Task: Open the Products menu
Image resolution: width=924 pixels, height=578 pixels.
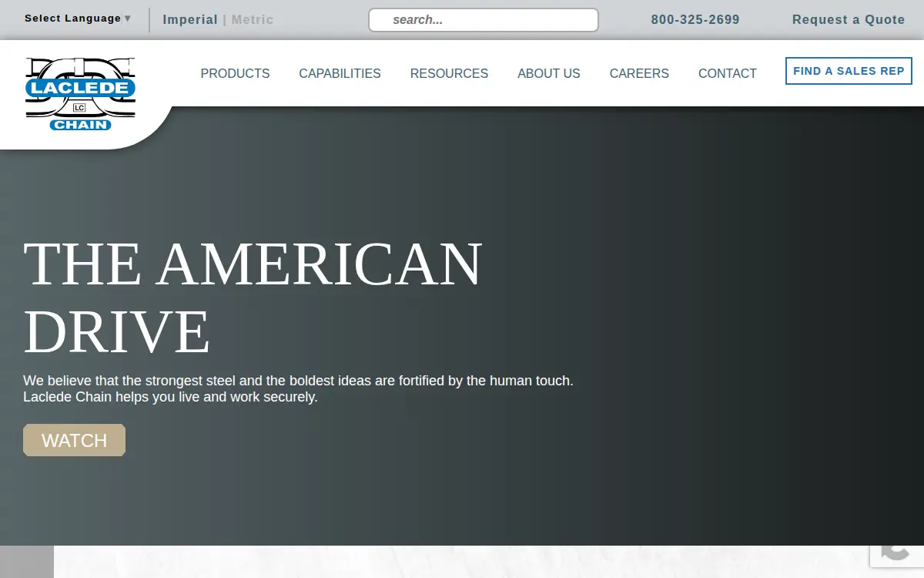Action: [235, 73]
